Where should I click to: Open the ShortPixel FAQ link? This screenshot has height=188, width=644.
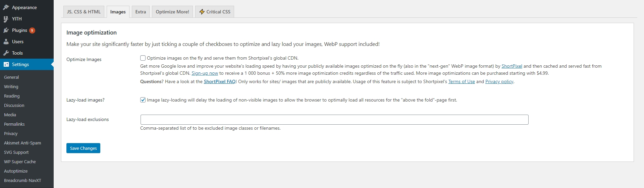(220, 82)
